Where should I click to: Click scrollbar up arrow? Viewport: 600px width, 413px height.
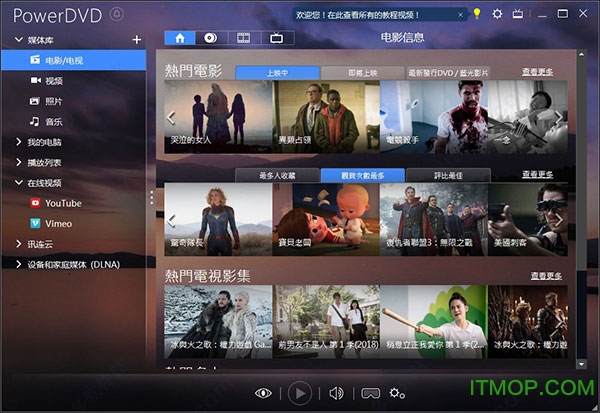point(581,55)
